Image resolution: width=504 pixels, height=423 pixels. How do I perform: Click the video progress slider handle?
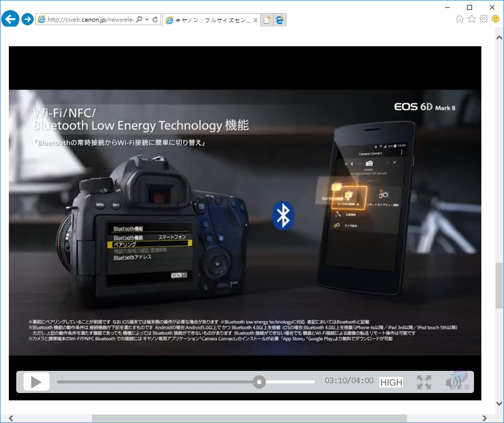[x=259, y=382]
